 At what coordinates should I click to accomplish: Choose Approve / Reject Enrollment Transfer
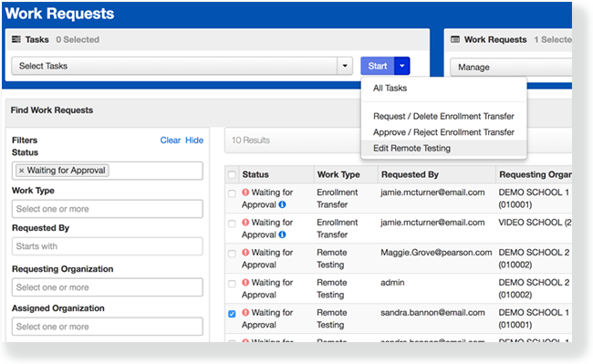(x=443, y=132)
